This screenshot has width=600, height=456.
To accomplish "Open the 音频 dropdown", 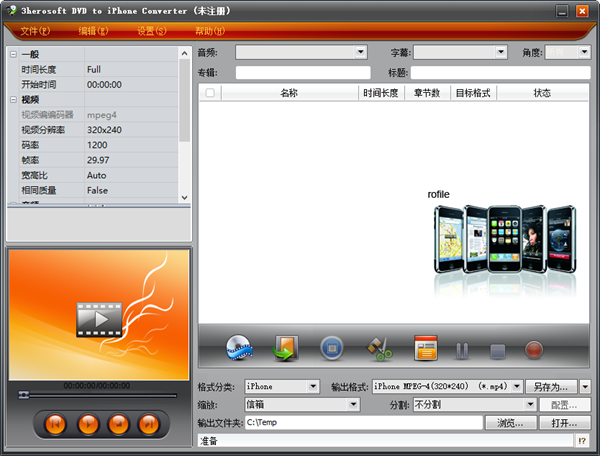I will click(x=360, y=52).
